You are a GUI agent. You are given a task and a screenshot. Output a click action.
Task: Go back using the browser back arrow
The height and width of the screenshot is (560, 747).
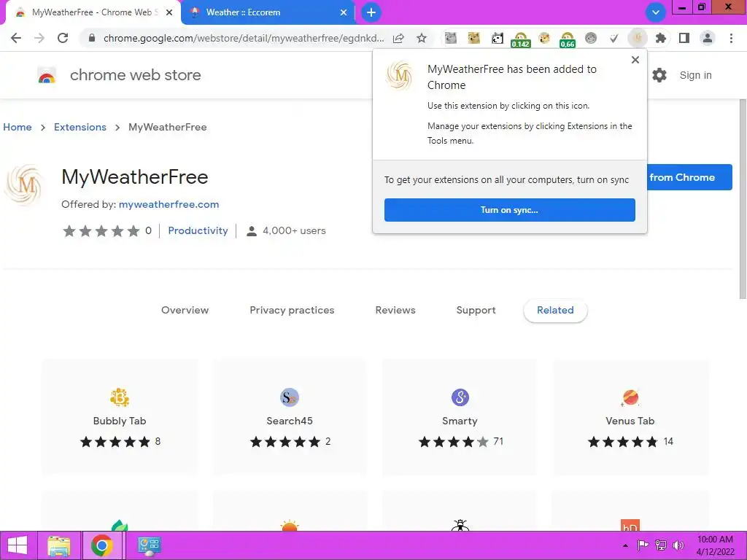[x=16, y=38]
